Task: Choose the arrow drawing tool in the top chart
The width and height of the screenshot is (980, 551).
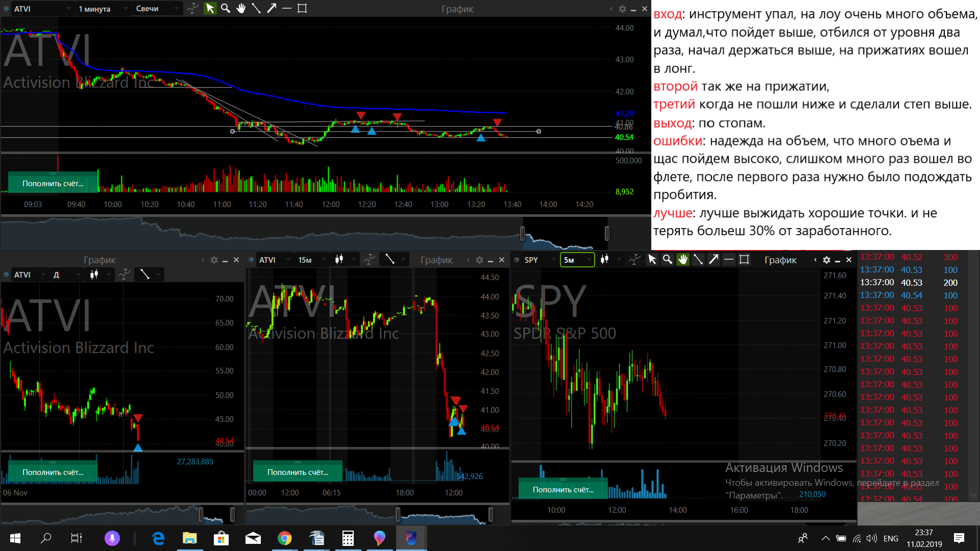Action: coord(272,8)
